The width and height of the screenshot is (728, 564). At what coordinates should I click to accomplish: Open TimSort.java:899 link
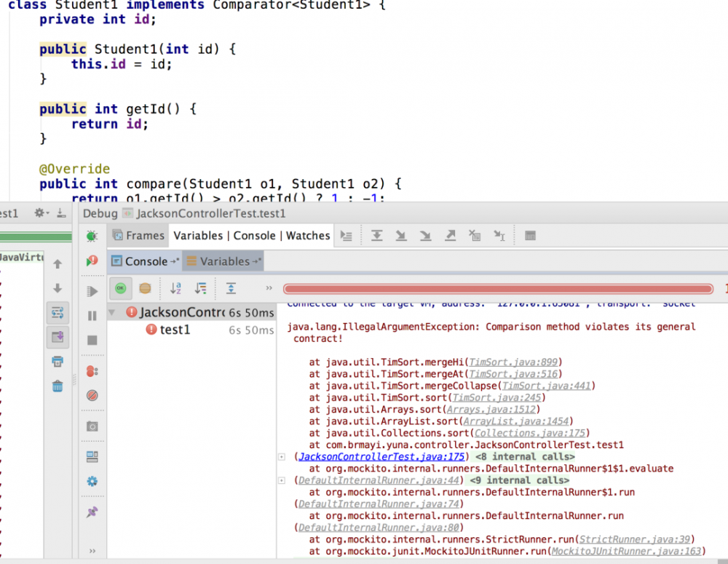coord(513,362)
